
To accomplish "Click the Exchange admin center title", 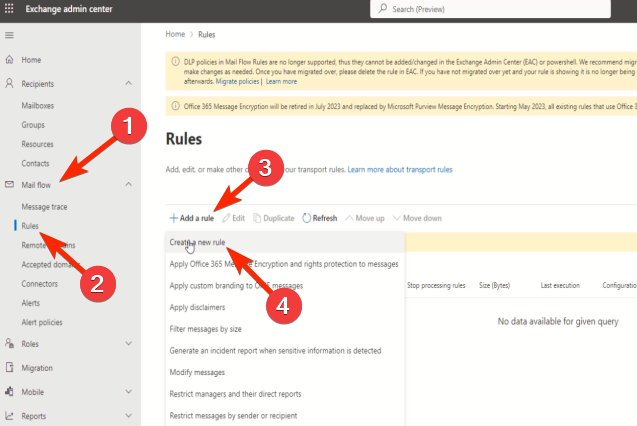I will tap(69, 9).
